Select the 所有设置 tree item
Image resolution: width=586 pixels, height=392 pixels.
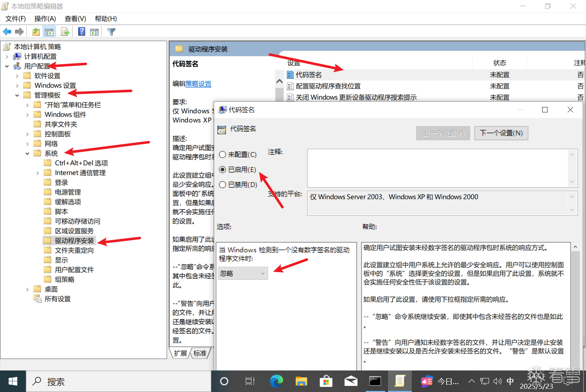[57, 299]
